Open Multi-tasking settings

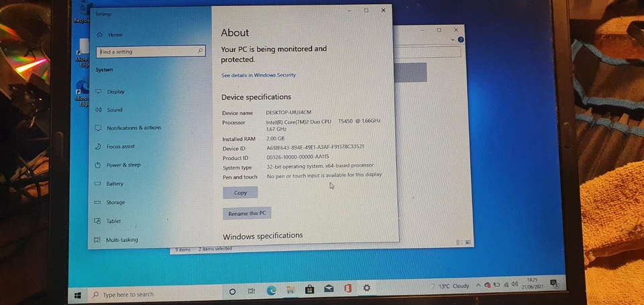pyautogui.click(x=116, y=240)
